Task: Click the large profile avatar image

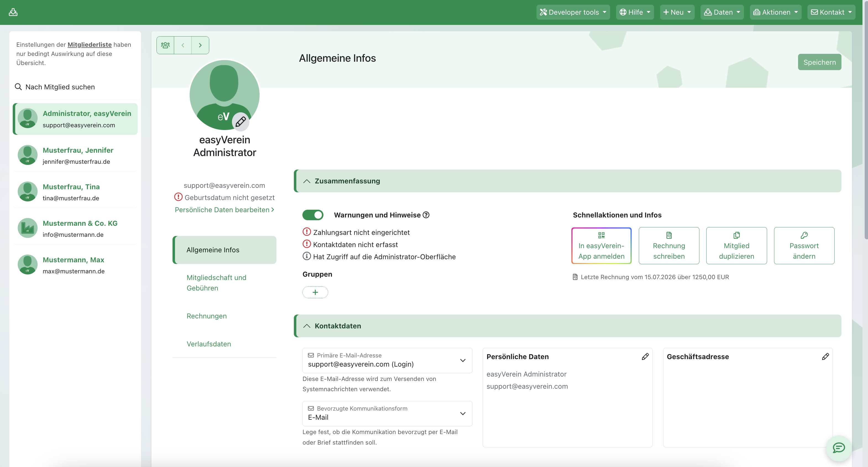Action: (224, 95)
